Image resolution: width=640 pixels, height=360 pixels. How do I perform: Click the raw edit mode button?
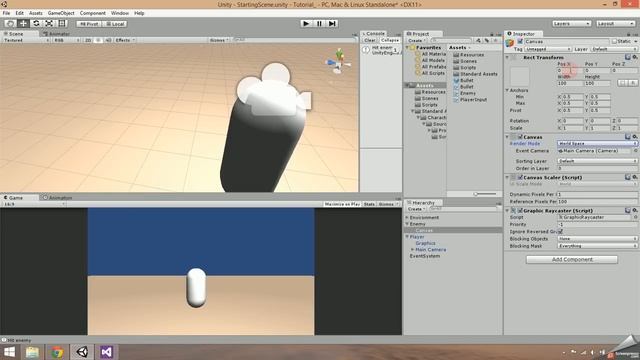coord(633,83)
